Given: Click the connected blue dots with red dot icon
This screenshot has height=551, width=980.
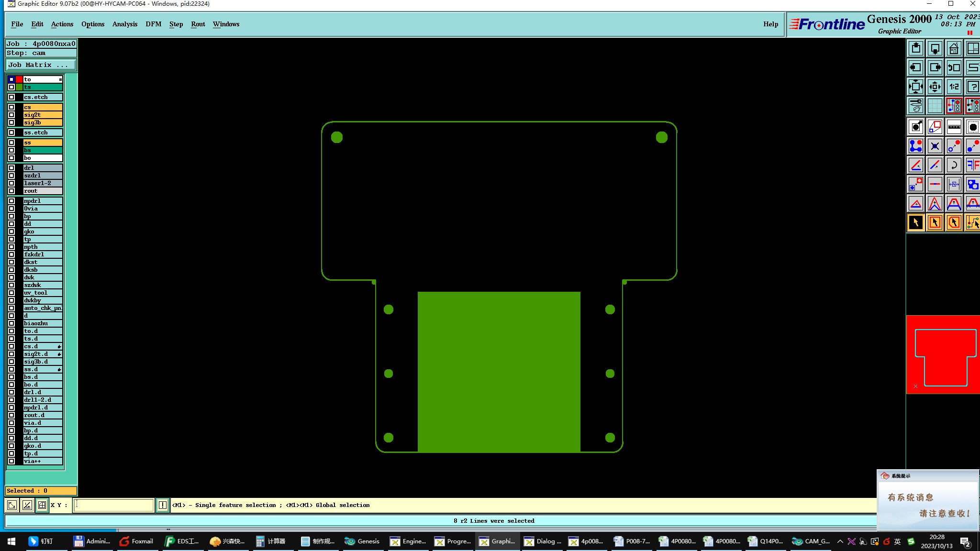Looking at the screenshot, I should 916,146.
